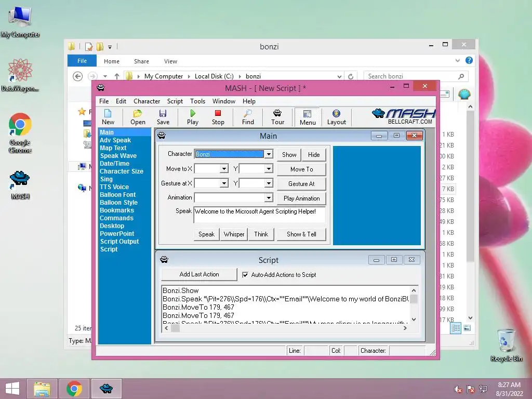Start the MASH Tour
The height and width of the screenshot is (399, 532).
click(277, 117)
